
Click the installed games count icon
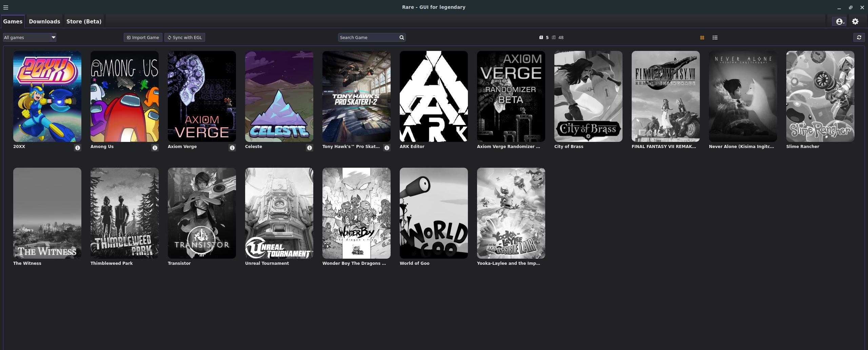pyautogui.click(x=541, y=37)
